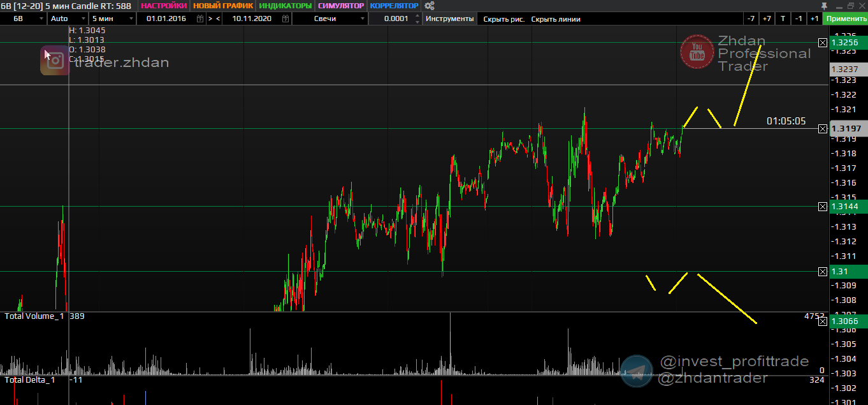
Task: Adjust the 0.0001 tick step spinner arrows
Action: point(417,18)
